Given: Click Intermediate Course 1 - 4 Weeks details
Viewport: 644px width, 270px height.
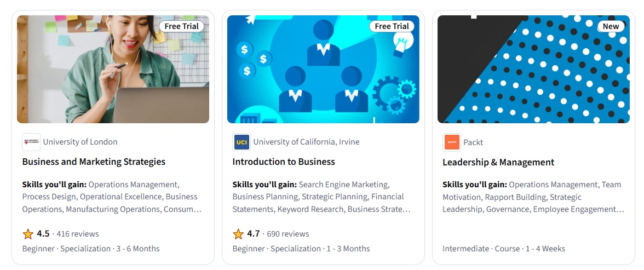Looking at the screenshot, I should click(503, 249).
